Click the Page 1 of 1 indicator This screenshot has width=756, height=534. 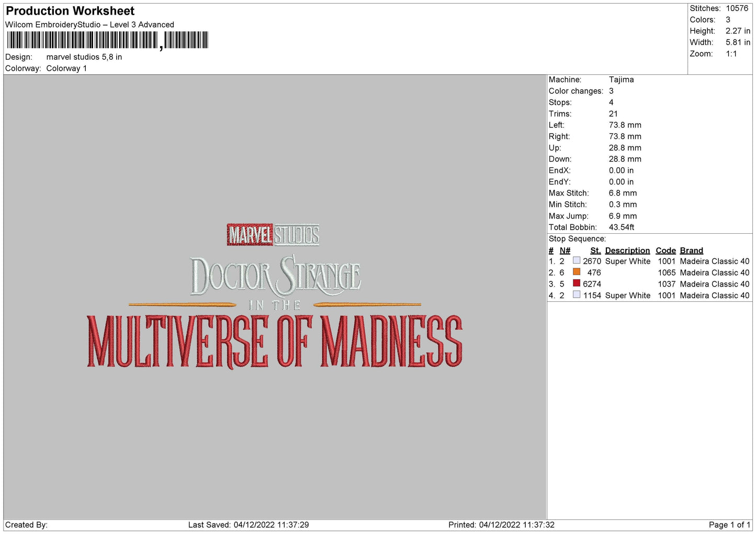click(x=729, y=525)
